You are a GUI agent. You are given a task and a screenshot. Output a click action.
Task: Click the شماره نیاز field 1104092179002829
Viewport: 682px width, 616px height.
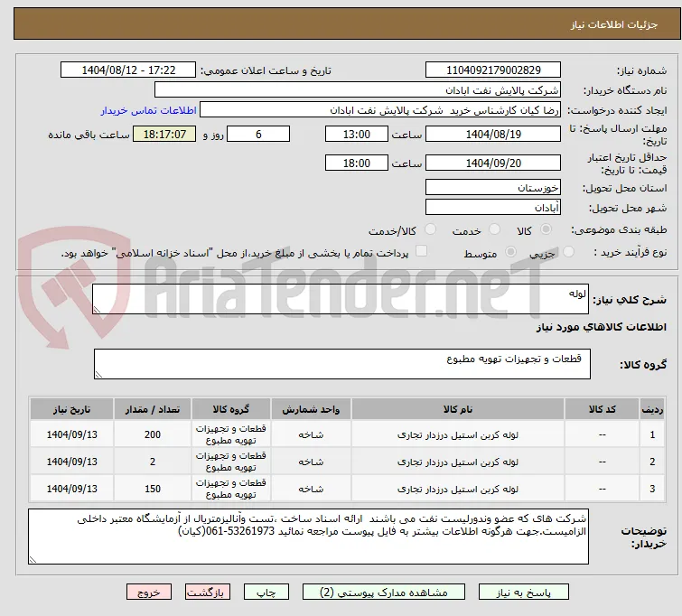point(493,70)
